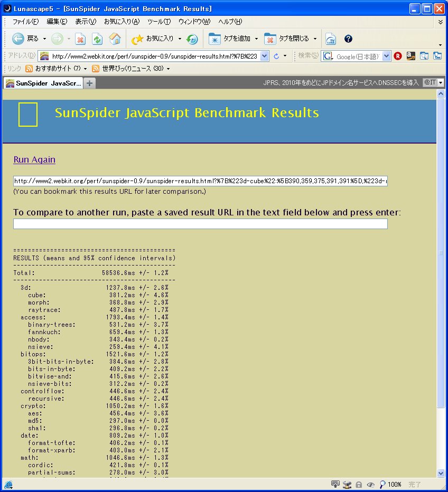The width and height of the screenshot is (448, 492).
Task: Stop page loading with the red X page icon
Action: pos(80,39)
